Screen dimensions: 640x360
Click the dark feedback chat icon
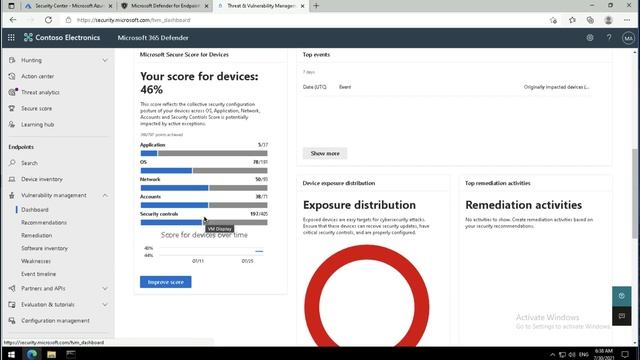pyautogui.click(x=622, y=316)
